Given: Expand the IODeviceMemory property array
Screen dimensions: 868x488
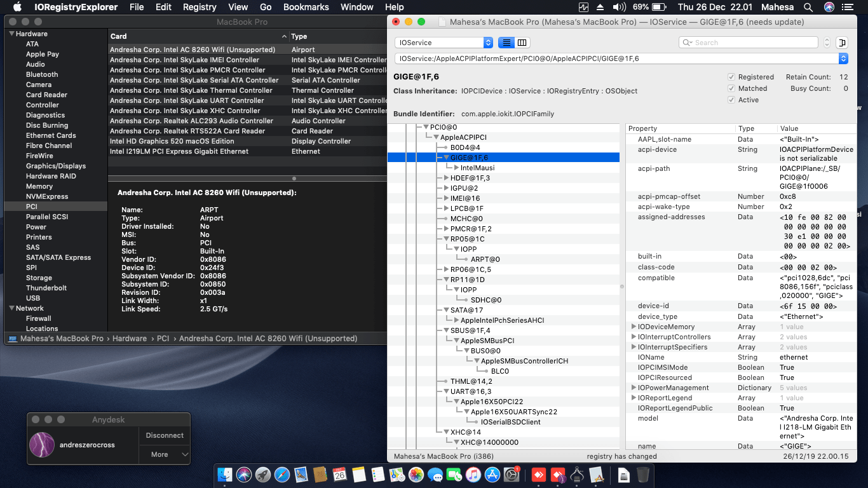Looking at the screenshot, I should point(634,327).
